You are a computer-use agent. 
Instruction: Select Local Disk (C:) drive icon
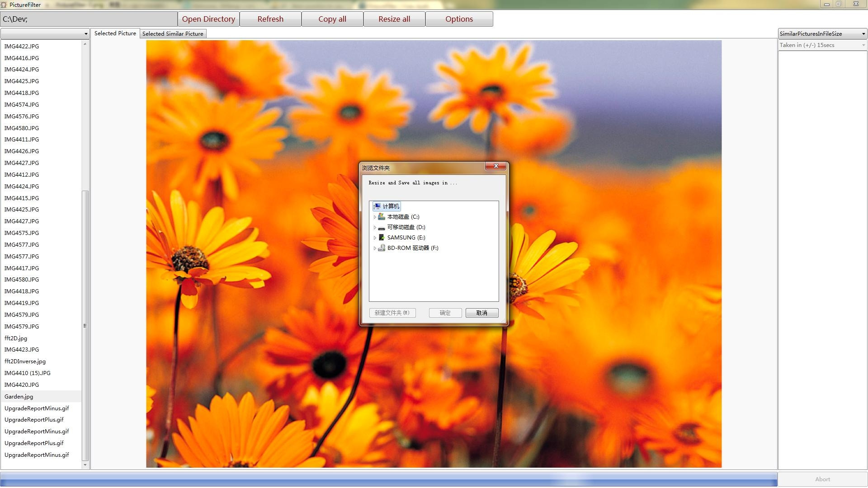coord(382,217)
